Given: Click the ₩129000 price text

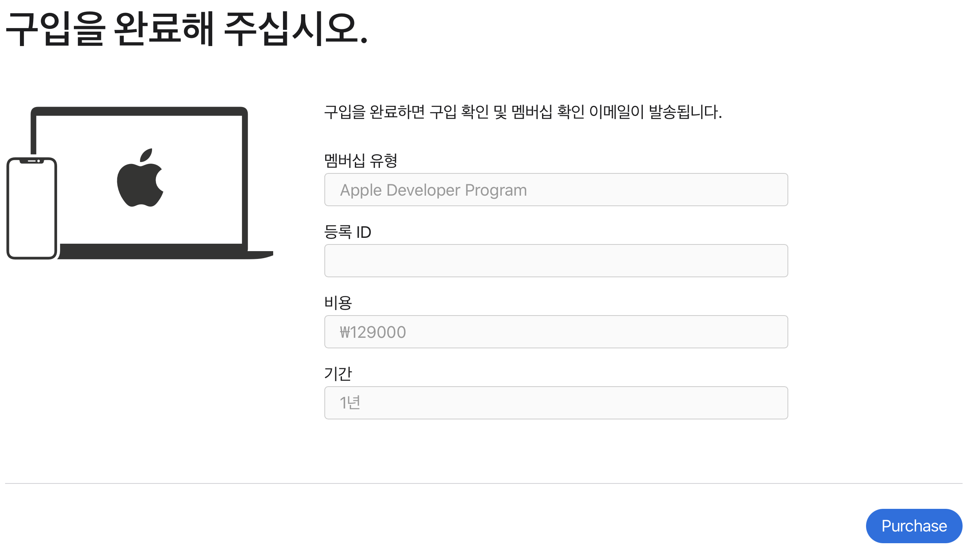Looking at the screenshot, I should click(x=373, y=332).
